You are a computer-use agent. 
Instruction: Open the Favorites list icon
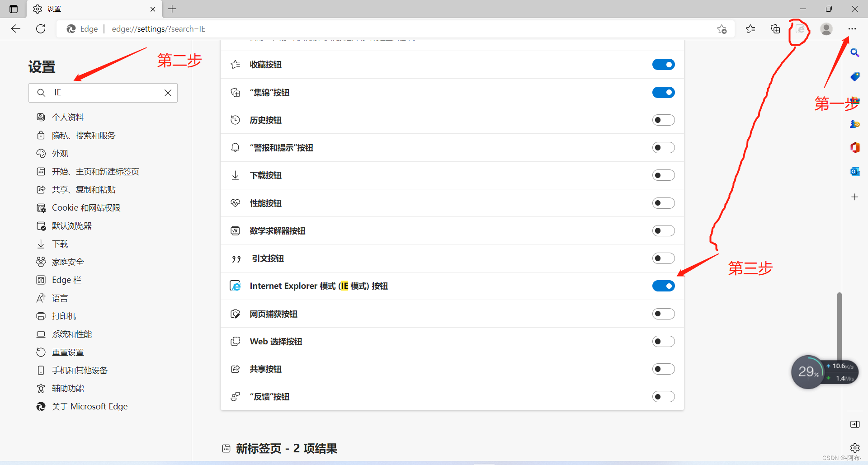pos(750,29)
